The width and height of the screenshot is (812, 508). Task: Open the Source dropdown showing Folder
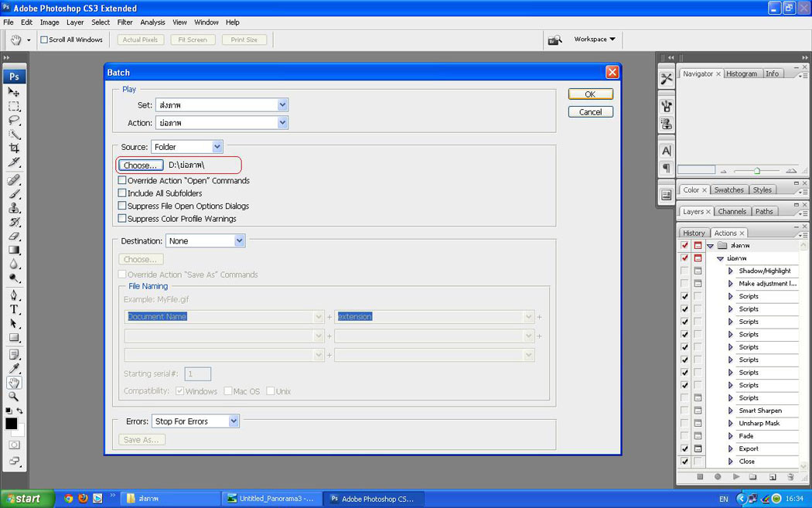click(187, 147)
